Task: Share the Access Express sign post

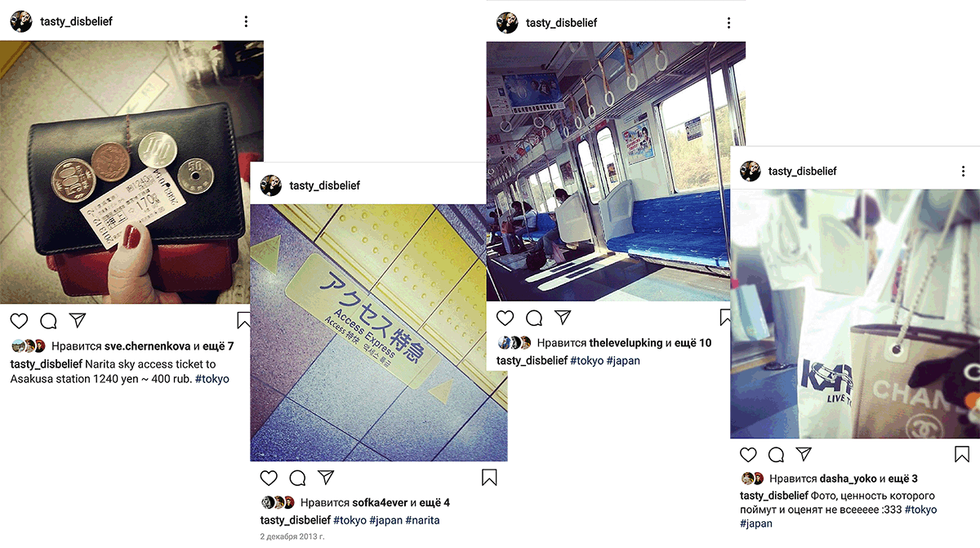Action: (326, 478)
